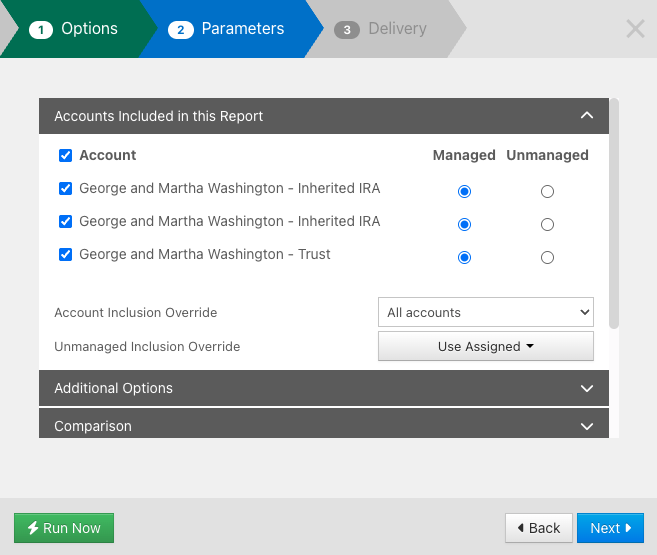Screen dimensions: 657x555
Task: Expand the Additional Options section
Action: pyautogui.click(x=323, y=388)
